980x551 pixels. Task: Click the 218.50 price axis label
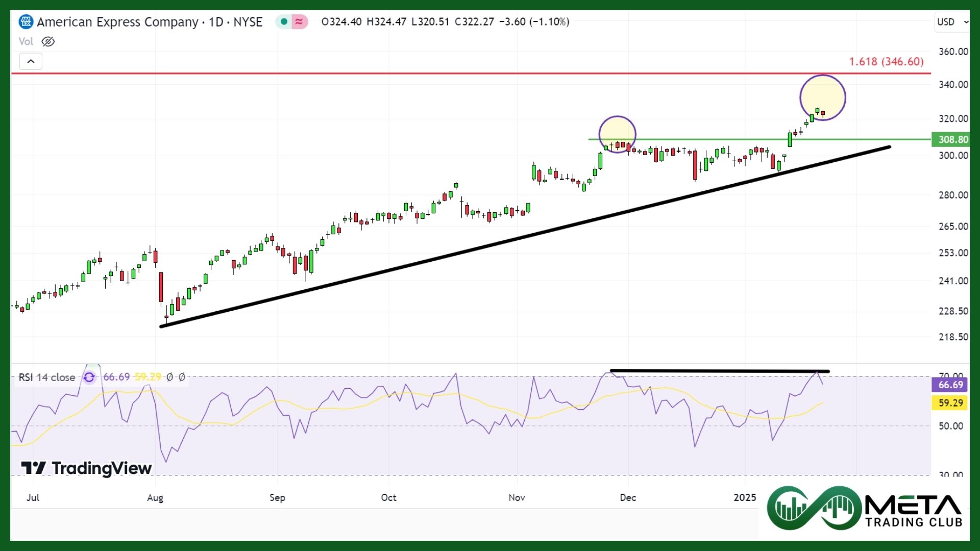tap(953, 337)
